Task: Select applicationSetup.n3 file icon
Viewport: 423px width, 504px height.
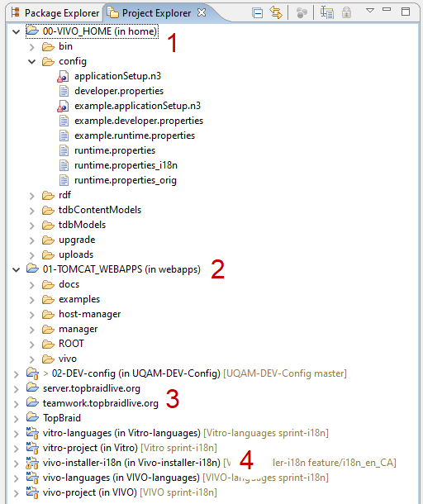Action: tap(63, 77)
